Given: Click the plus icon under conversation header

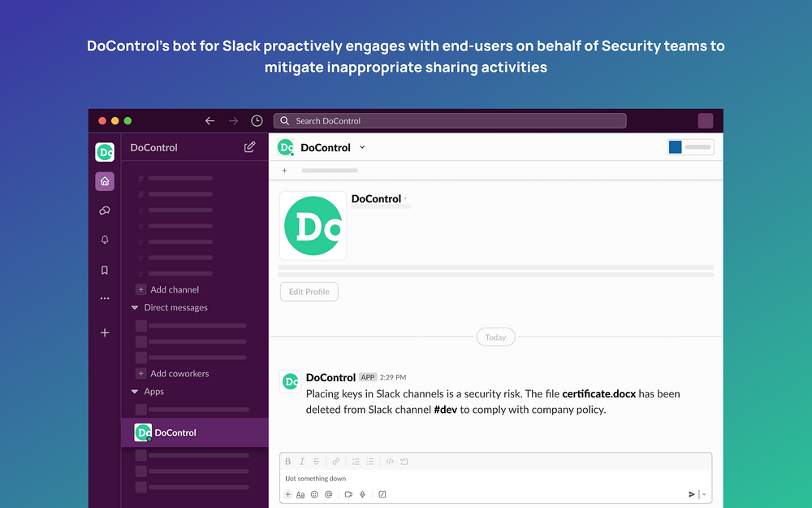Looking at the screenshot, I should click(284, 171).
